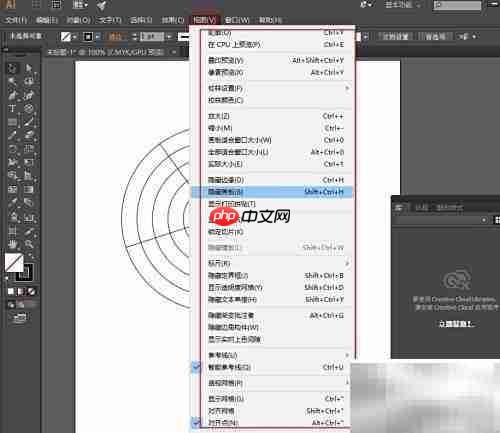Swap fill and stroke colors
The width and height of the screenshot is (500, 433).
[x=31, y=257]
